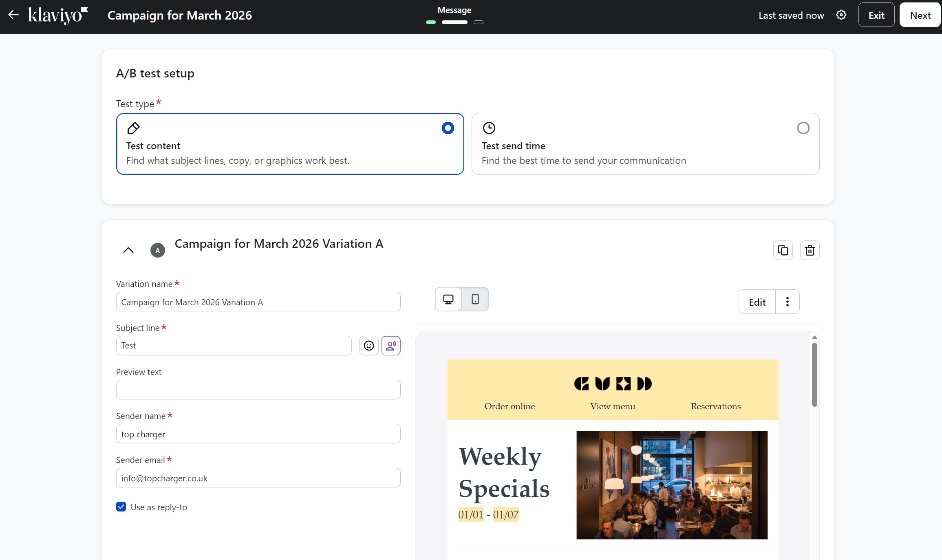Open the preview overflow menu beside Edit
The width and height of the screenshot is (942, 560).
[787, 302]
